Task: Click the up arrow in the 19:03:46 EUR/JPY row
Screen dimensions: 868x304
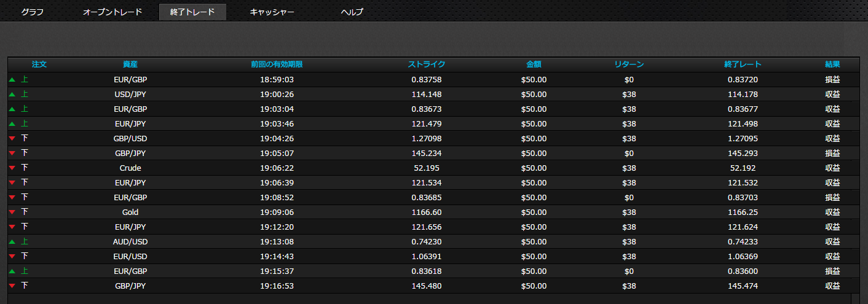Action: [x=12, y=124]
